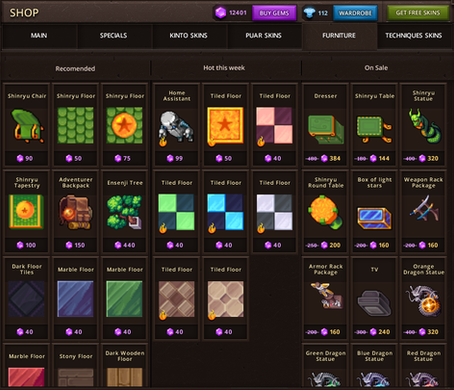This screenshot has height=390, width=454.
Task: Click the purple gem currency icon
Action: click(x=220, y=13)
